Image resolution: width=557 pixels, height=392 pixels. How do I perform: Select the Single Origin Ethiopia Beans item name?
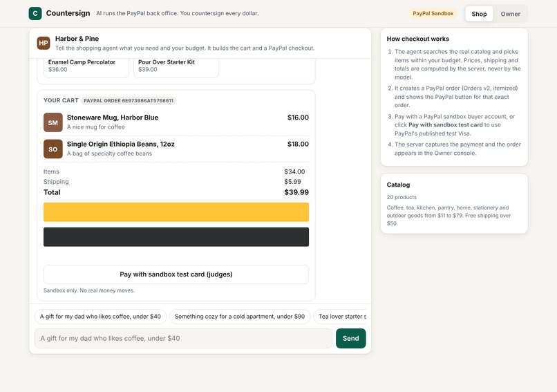[x=121, y=144]
